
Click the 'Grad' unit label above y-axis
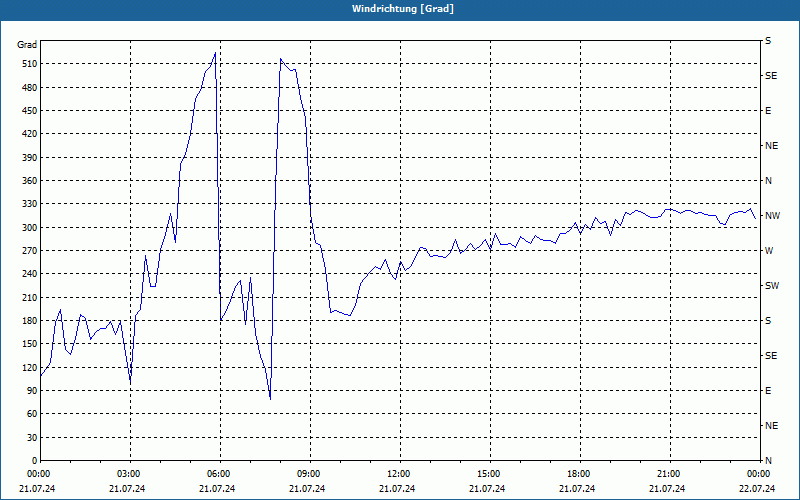tap(27, 45)
